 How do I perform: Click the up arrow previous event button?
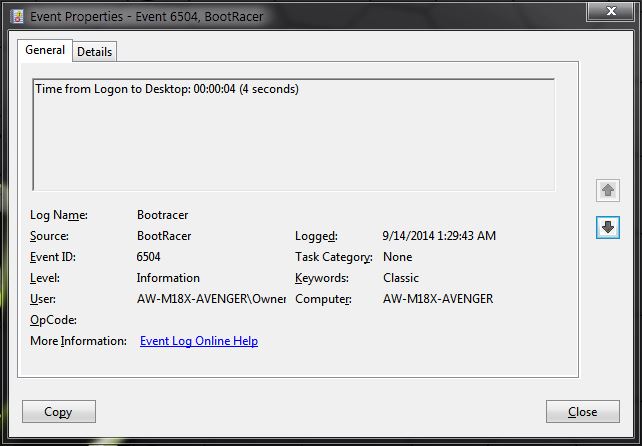tap(608, 190)
